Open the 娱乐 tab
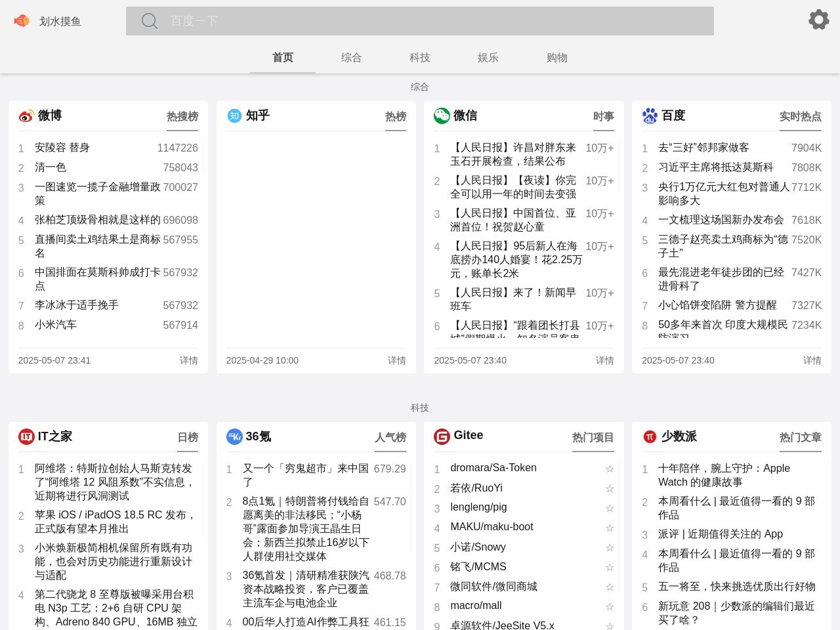Screen dimensions: 840x630 click(488, 58)
